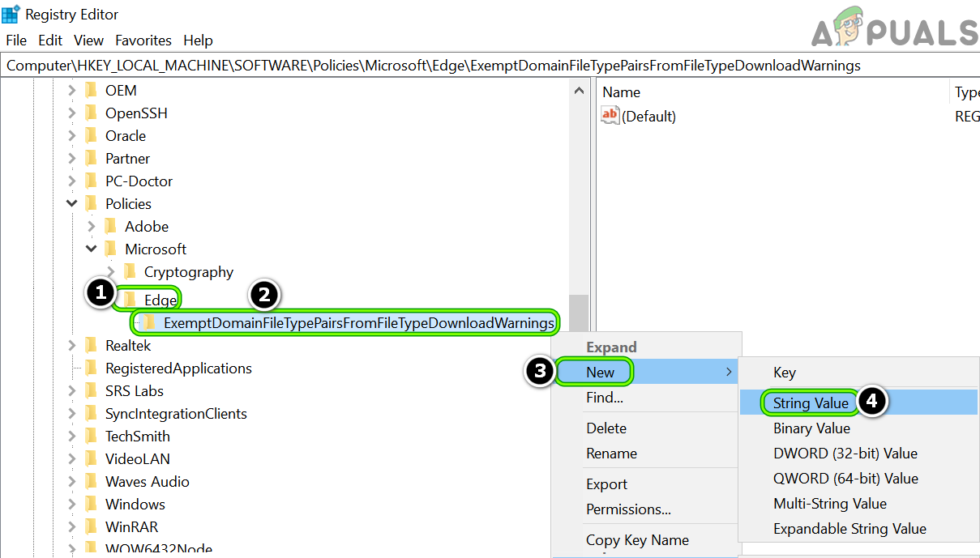Choose Find... from the context menu

[605, 398]
